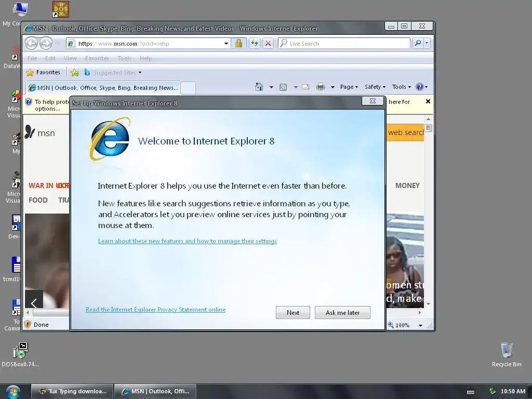Click the status bar shield icon
The image size is (532, 399).
click(28, 324)
